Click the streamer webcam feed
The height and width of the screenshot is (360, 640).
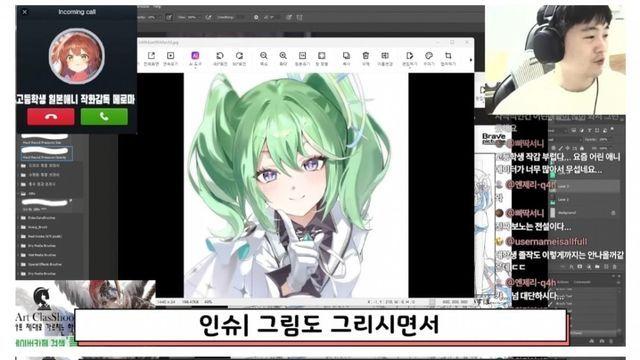pos(555,60)
